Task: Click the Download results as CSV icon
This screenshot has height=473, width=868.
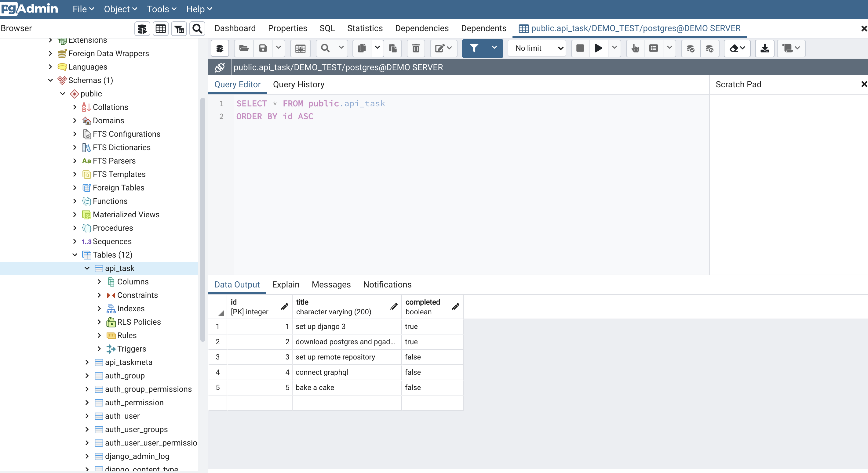Action: (764, 48)
